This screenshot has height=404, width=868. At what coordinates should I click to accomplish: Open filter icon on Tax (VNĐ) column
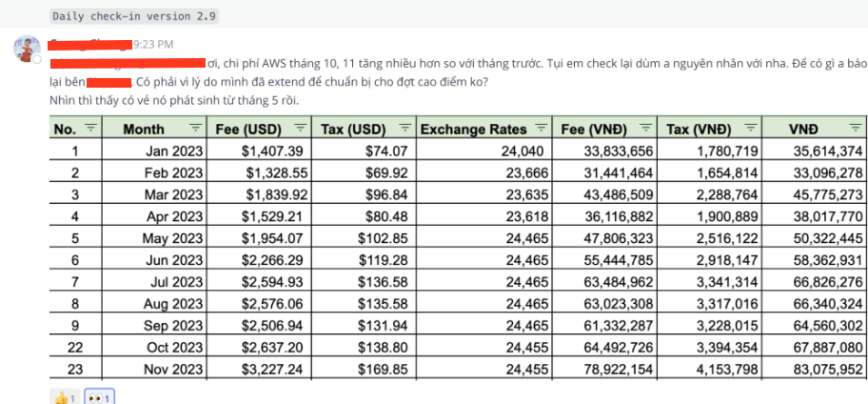click(751, 128)
